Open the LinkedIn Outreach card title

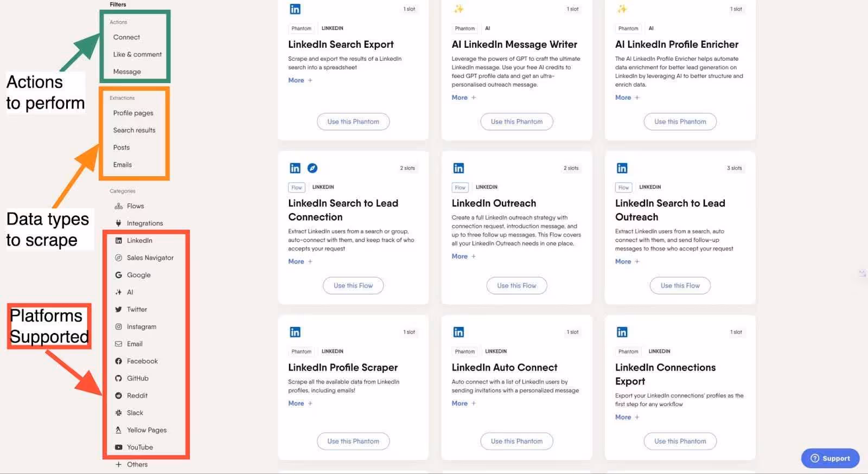[x=494, y=203]
